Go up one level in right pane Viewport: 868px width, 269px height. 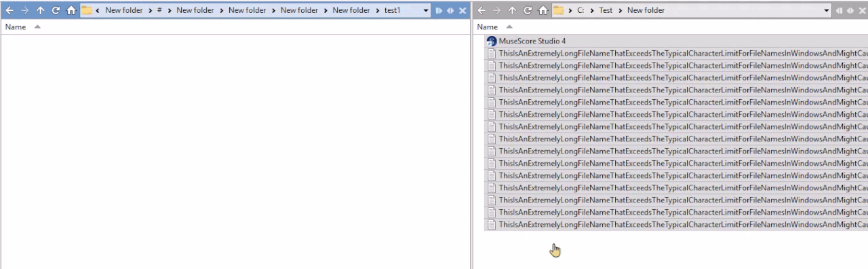pos(512,10)
